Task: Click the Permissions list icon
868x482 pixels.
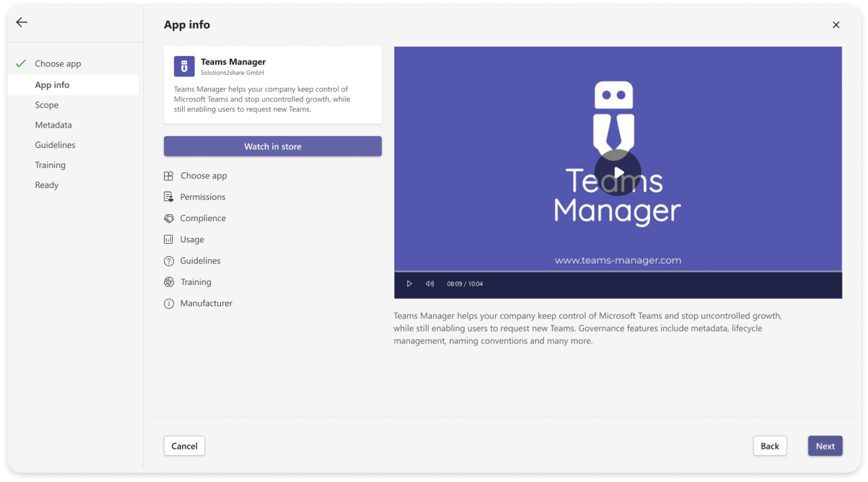Action: click(x=169, y=197)
